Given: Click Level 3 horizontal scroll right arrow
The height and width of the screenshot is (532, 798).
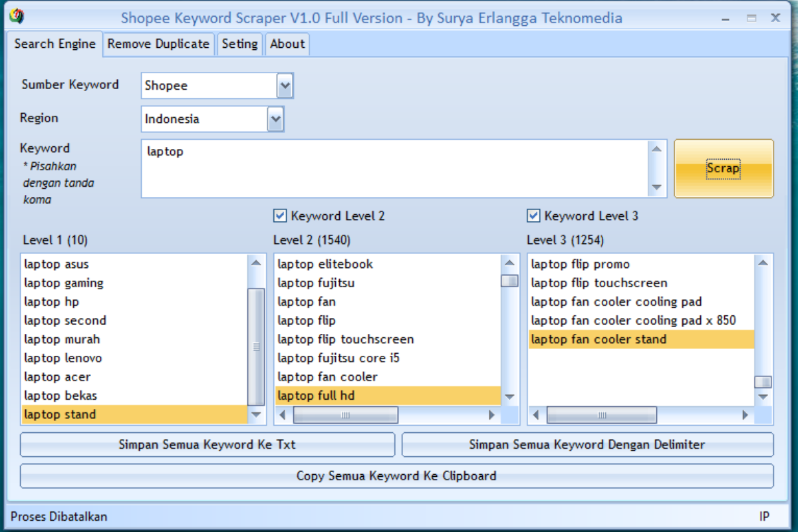Looking at the screenshot, I should tap(745, 415).
